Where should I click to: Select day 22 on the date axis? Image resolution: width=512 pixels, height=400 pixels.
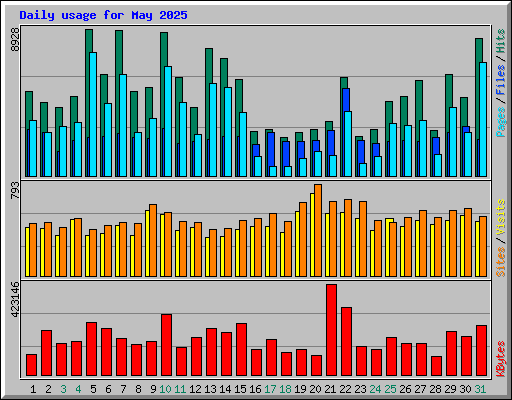click(x=345, y=389)
